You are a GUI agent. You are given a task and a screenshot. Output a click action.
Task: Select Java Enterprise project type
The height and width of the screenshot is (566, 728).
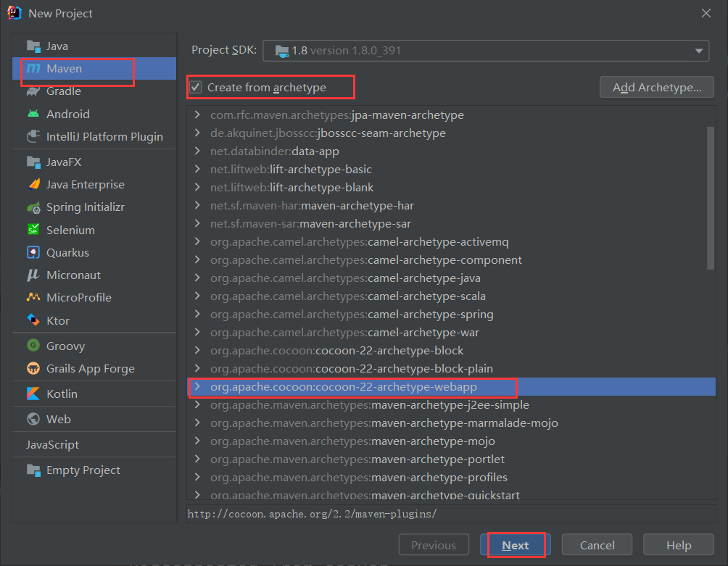tap(85, 185)
